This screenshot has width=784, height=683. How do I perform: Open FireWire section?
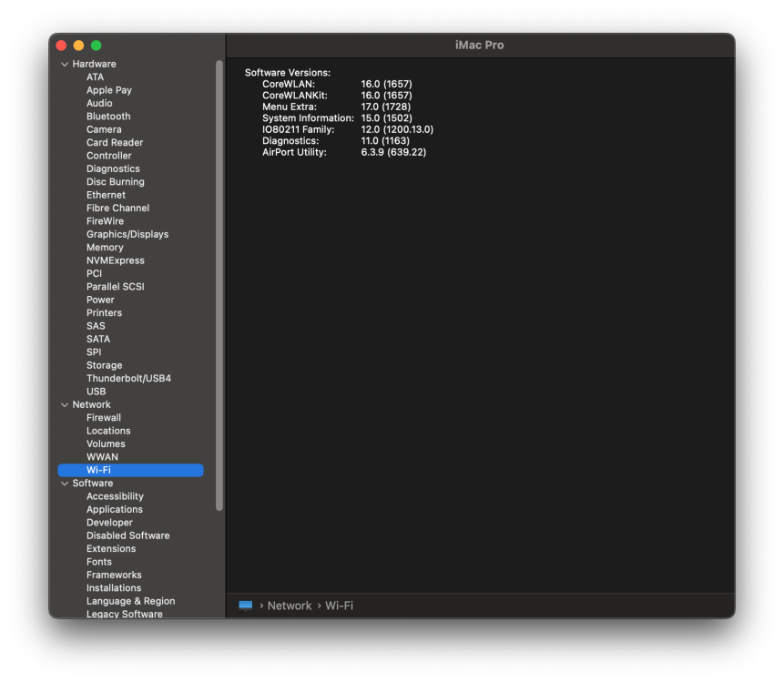(105, 221)
